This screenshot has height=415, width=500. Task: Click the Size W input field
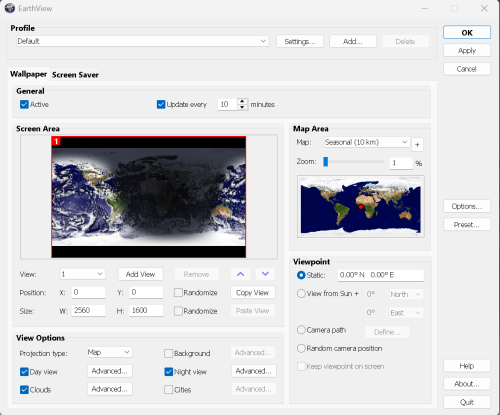89,311
